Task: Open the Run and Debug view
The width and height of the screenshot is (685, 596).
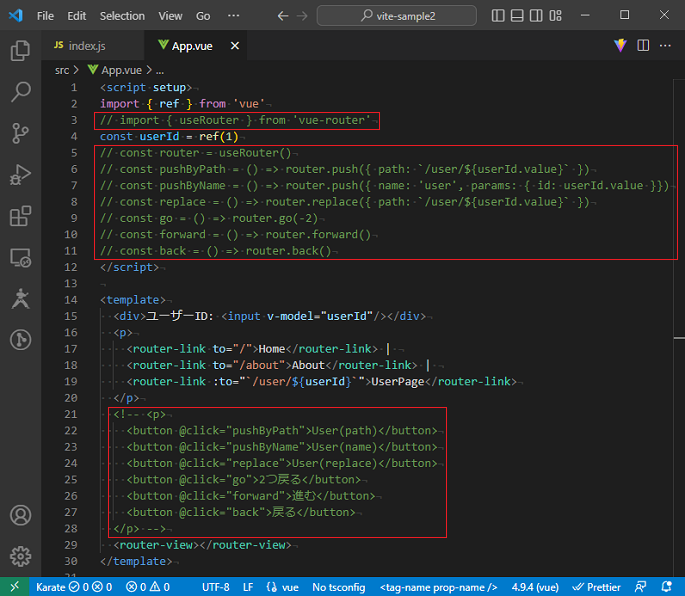Action: pos(20,174)
